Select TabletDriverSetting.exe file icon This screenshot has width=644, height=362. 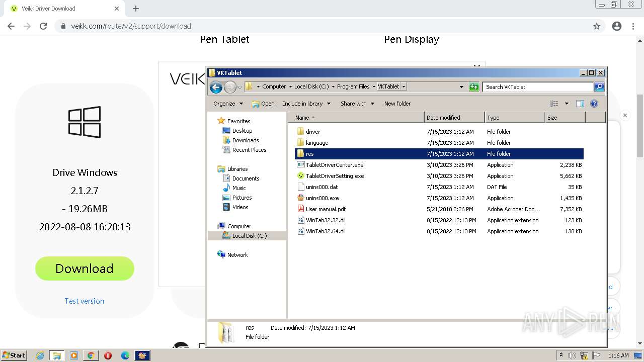300,176
